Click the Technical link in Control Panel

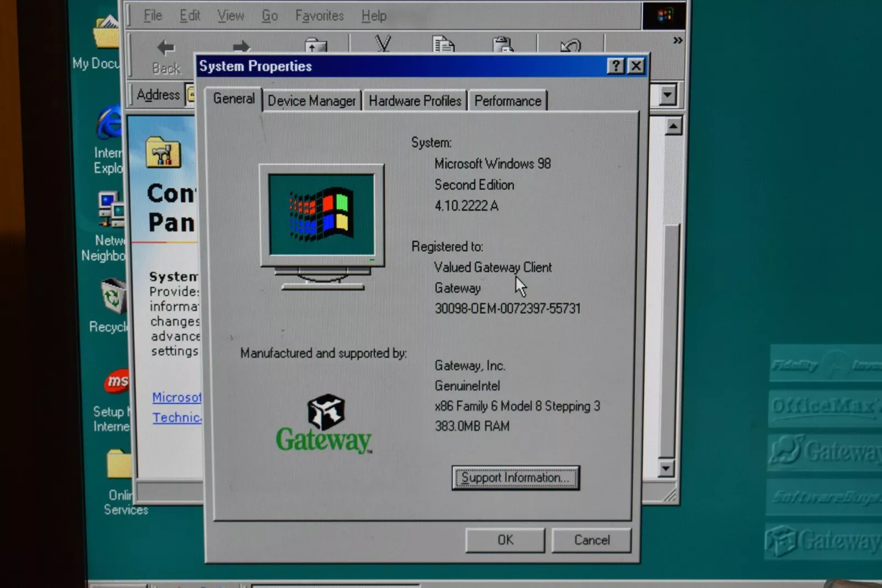pos(177,417)
